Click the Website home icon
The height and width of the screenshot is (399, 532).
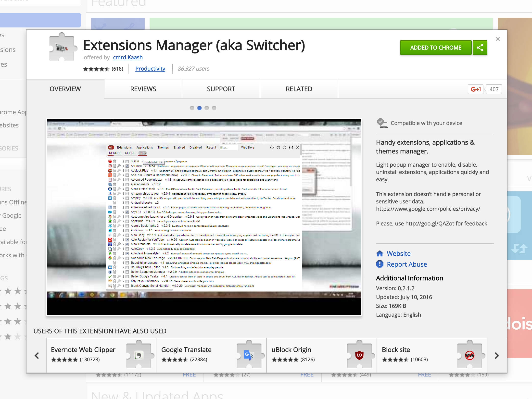(380, 253)
